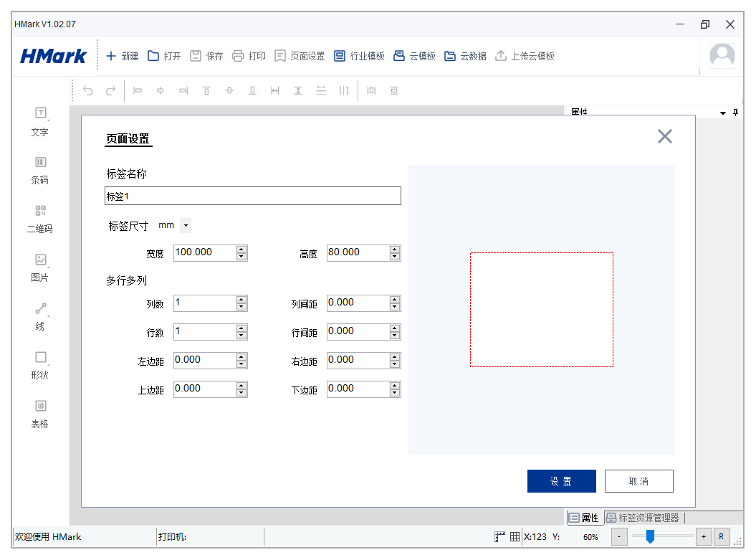The width and height of the screenshot is (756, 560).
Task: Click the zoom in plus button
Action: (x=704, y=536)
